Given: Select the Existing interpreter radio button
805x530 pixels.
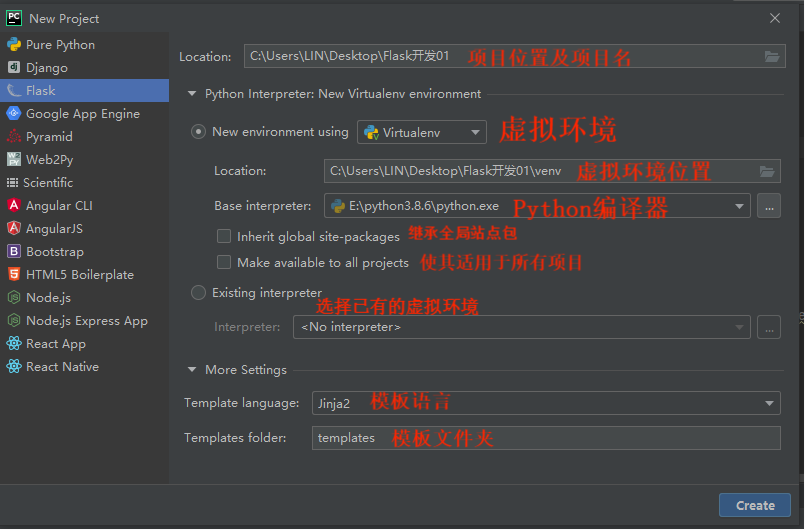Looking at the screenshot, I should tap(198, 293).
